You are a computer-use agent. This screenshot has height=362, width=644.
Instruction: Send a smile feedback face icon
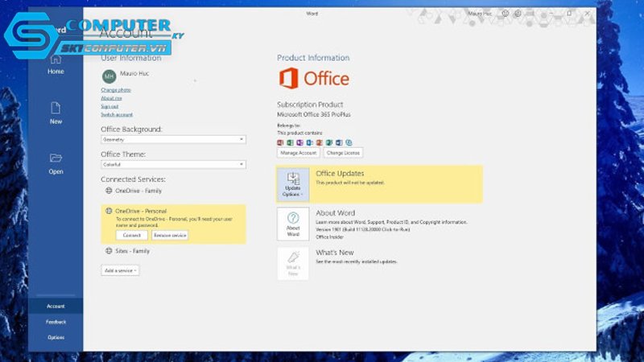coord(506,13)
